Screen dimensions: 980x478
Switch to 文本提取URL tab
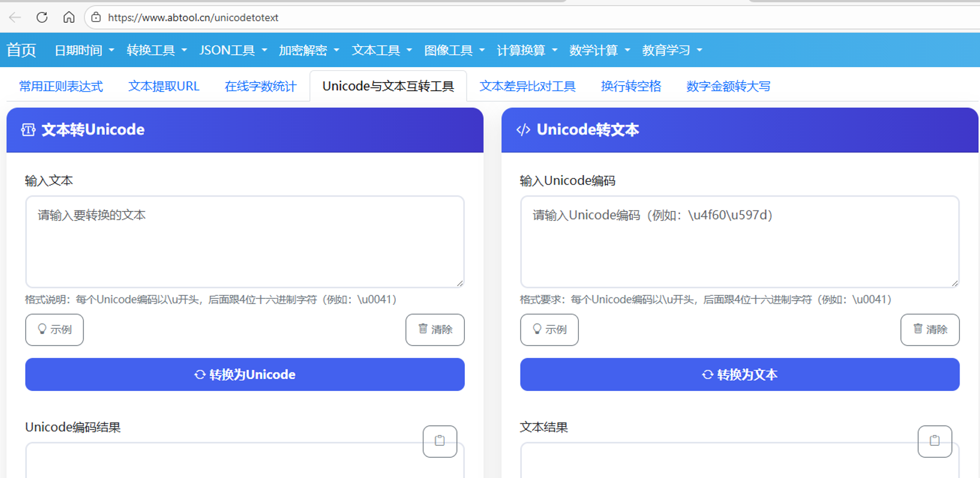[164, 86]
